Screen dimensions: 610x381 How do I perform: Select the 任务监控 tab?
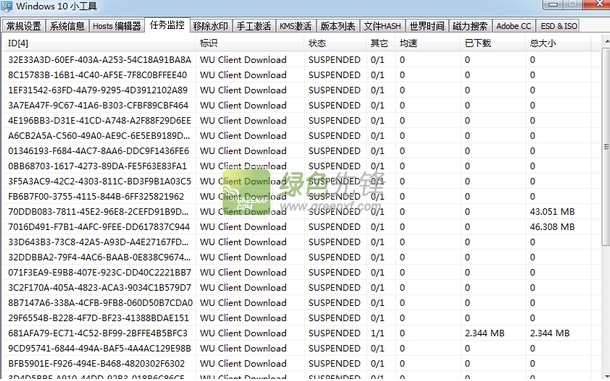pyautogui.click(x=167, y=25)
